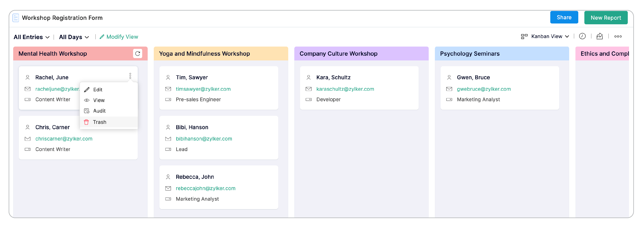Viewport: 644px width, 229px height.
Task: Click the Lead role text
Action: tap(182, 149)
